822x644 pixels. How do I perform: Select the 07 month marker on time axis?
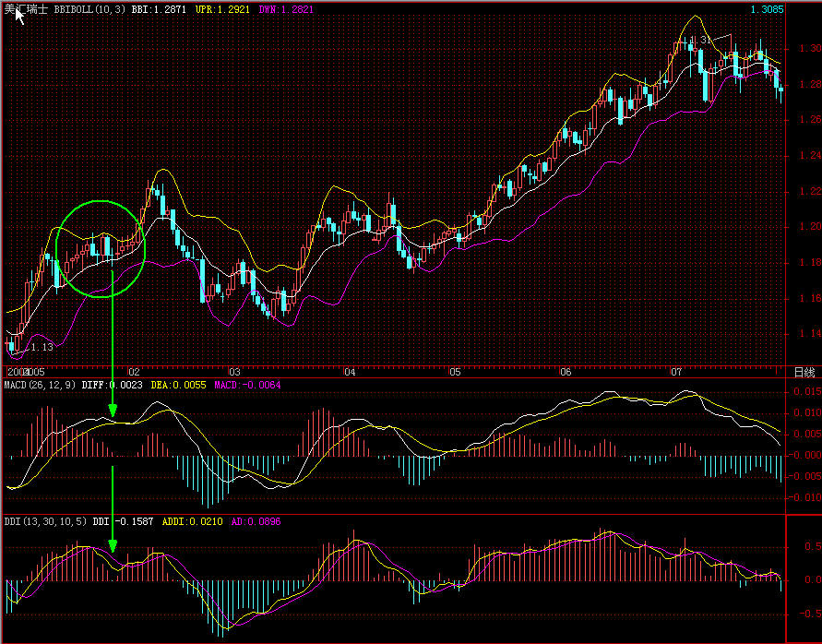(x=677, y=372)
